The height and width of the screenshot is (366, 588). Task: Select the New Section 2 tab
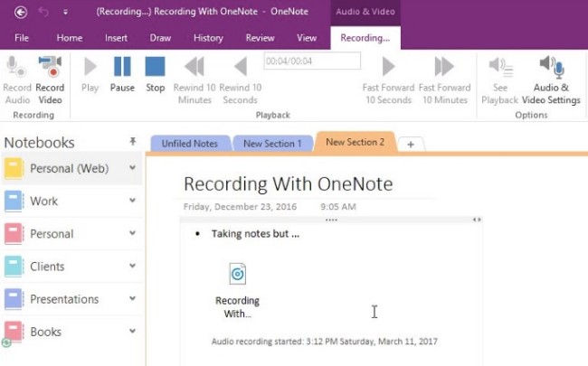click(x=356, y=142)
